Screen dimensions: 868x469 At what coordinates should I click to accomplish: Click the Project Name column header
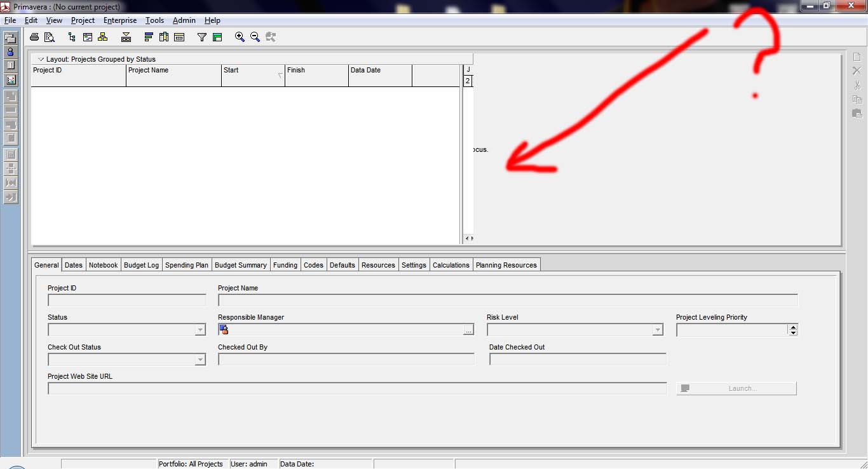(173, 75)
